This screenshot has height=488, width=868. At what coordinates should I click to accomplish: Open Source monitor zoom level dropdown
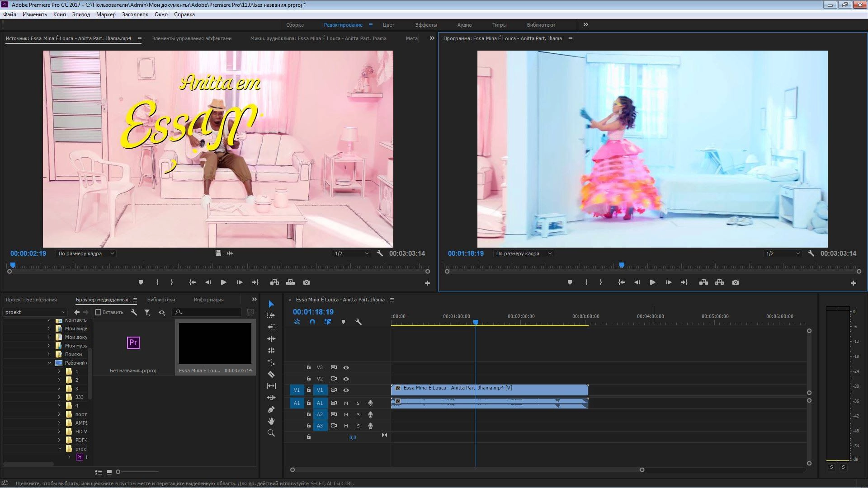(86, 253)
